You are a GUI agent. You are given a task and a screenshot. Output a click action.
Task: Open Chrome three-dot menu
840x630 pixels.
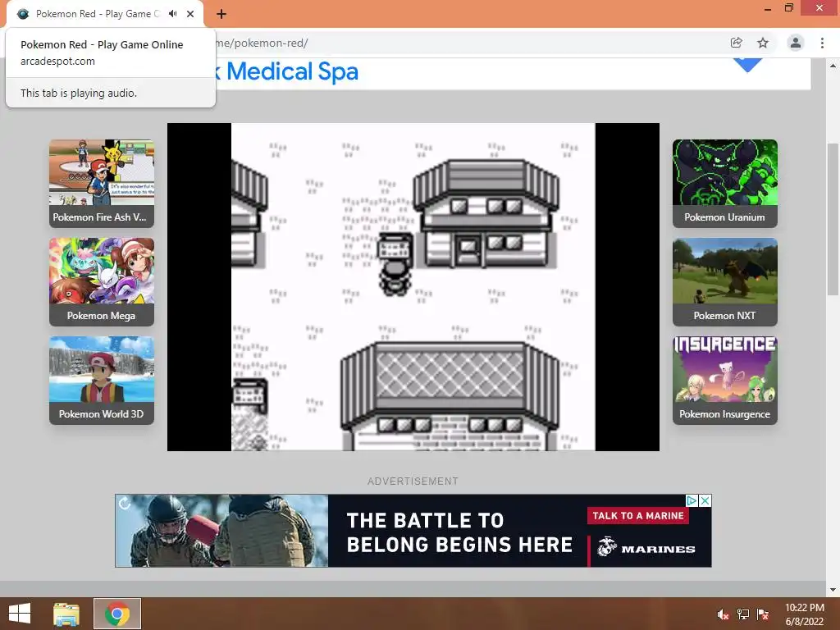(x=822, y=43)
